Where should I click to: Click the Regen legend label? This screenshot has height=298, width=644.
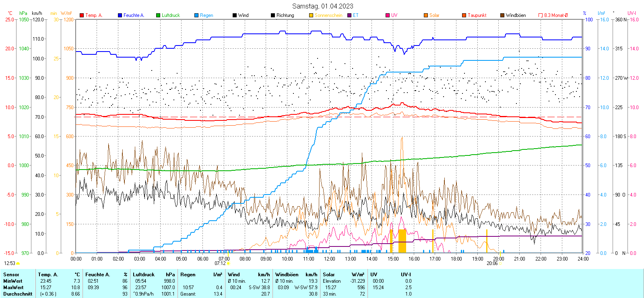click(x=206, y=15)
